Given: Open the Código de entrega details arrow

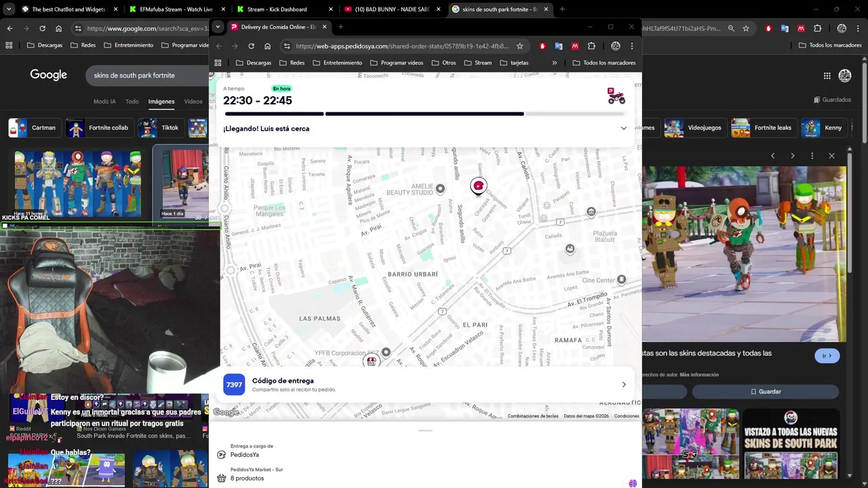Looking at the screenshot, I should tap(624, 385).
